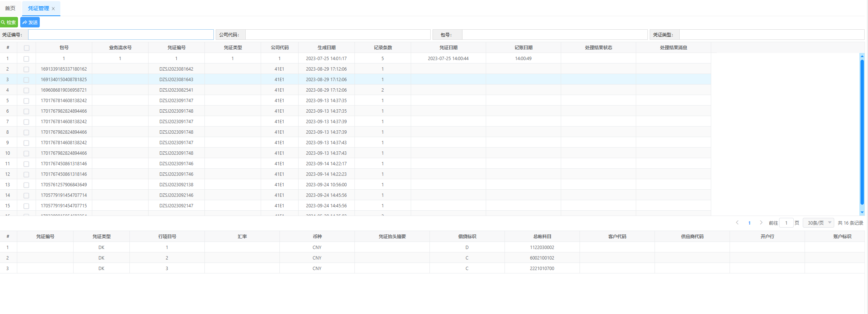Screen dimensions: 868x314
Task: Close the 凭证管理 tab
Action: (53, 9)
